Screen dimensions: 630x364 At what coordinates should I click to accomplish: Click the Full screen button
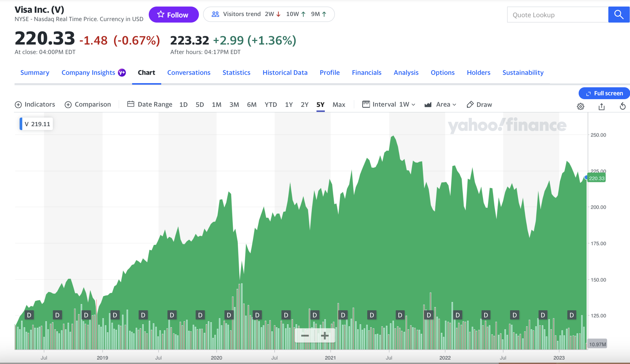(604, 93)
